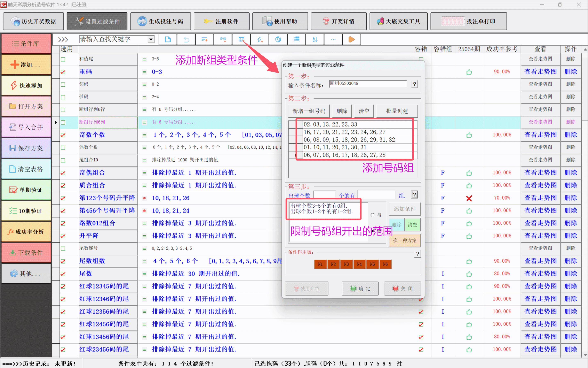This screenshot has width=588, height=368.
Task: Open 生成投注号码 tab
Action: [160, 21]
